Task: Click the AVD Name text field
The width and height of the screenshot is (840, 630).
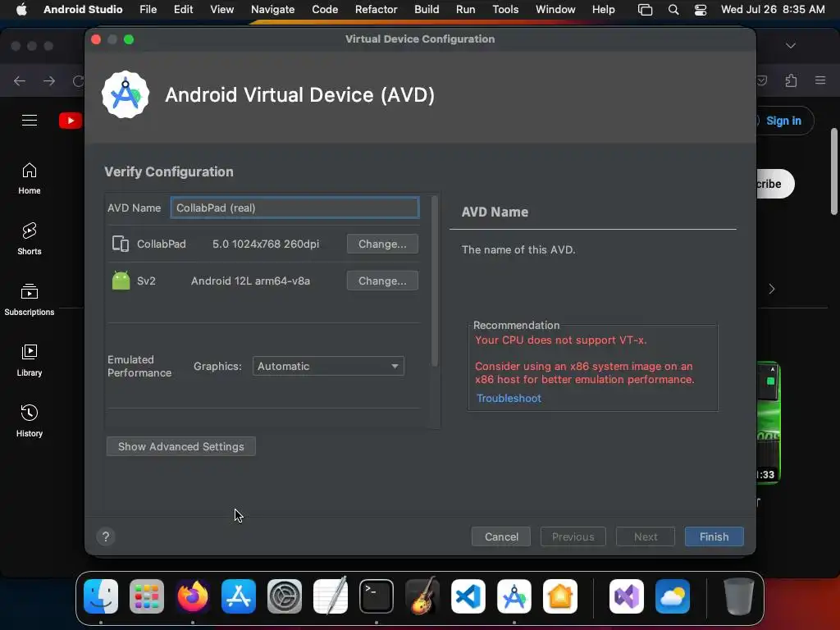Action: coord(294,208)
